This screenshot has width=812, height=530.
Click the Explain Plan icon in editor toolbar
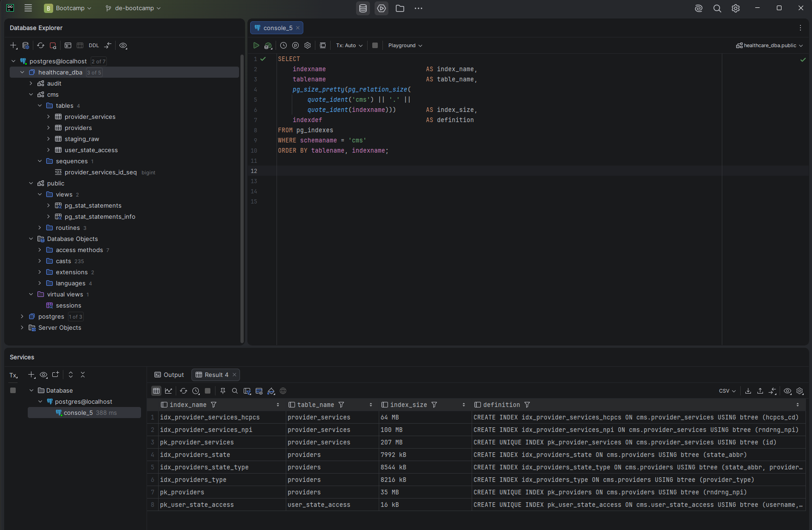268,45
